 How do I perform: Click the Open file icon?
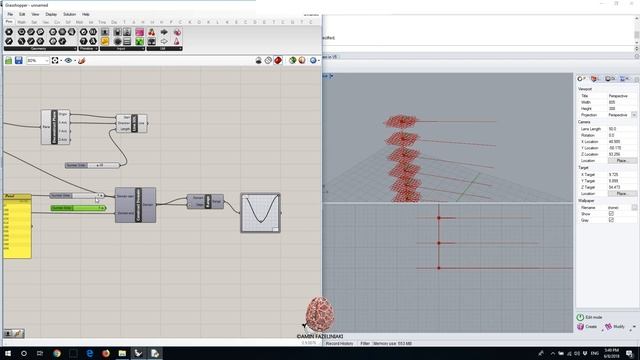pos(9,60)
